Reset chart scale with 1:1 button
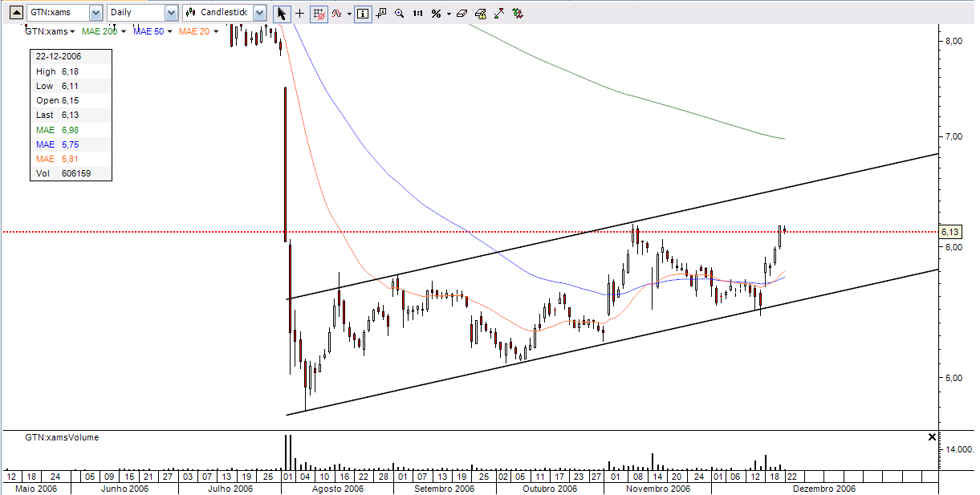980x495 pixels. tap(418, 14)
